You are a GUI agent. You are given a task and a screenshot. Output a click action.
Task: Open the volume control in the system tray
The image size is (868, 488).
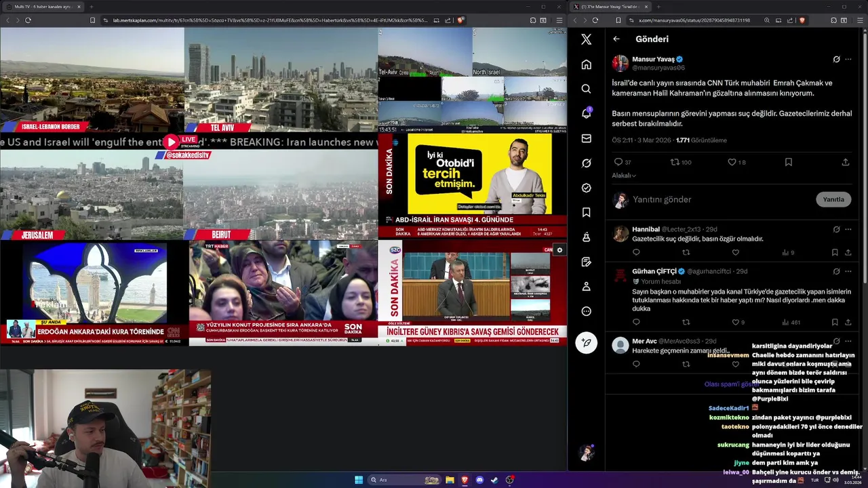(835, 480)
